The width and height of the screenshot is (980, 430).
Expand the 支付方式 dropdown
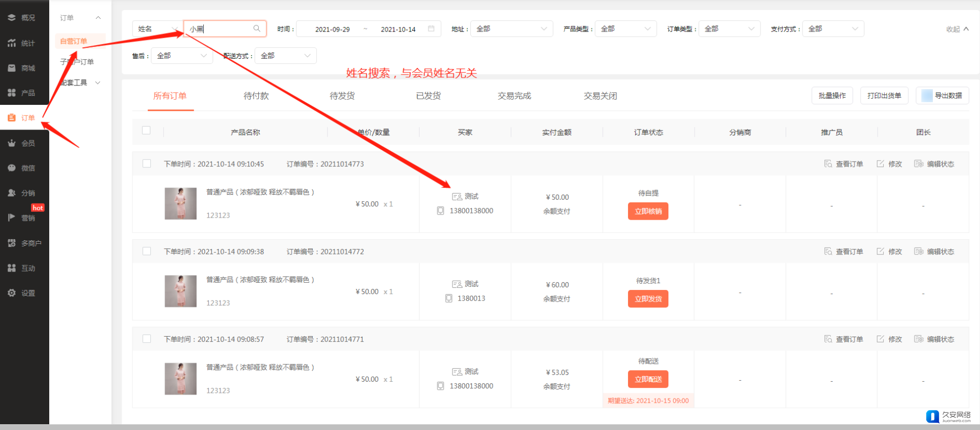pos(833,29)
